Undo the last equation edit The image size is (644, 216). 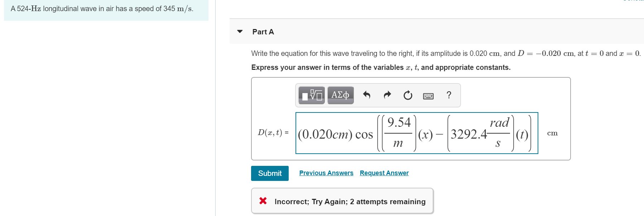(366, 95)
